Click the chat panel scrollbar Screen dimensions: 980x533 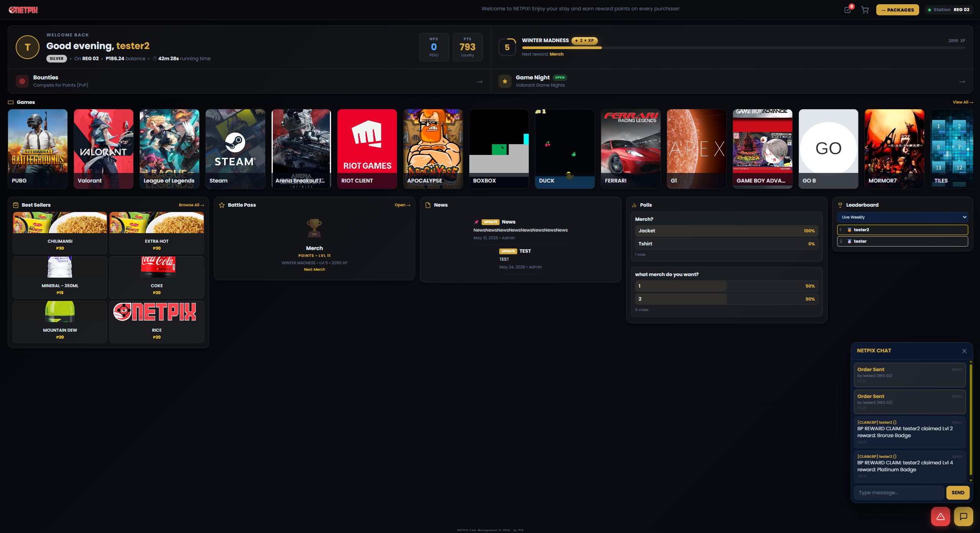pyautogui.click(x=971, y=421)
